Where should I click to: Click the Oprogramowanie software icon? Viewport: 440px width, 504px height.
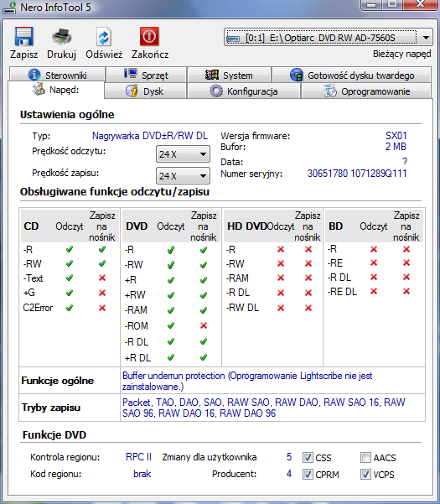330,91
